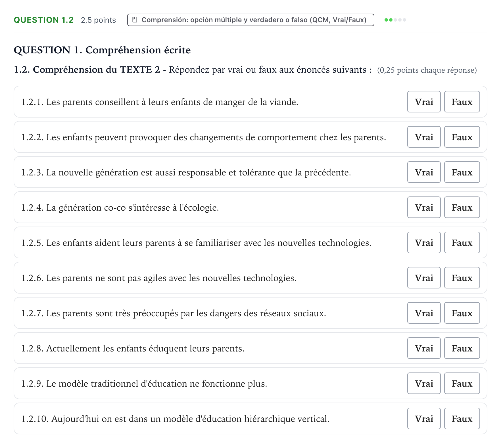Click the green difficulty dots indicator

point(395,20)
